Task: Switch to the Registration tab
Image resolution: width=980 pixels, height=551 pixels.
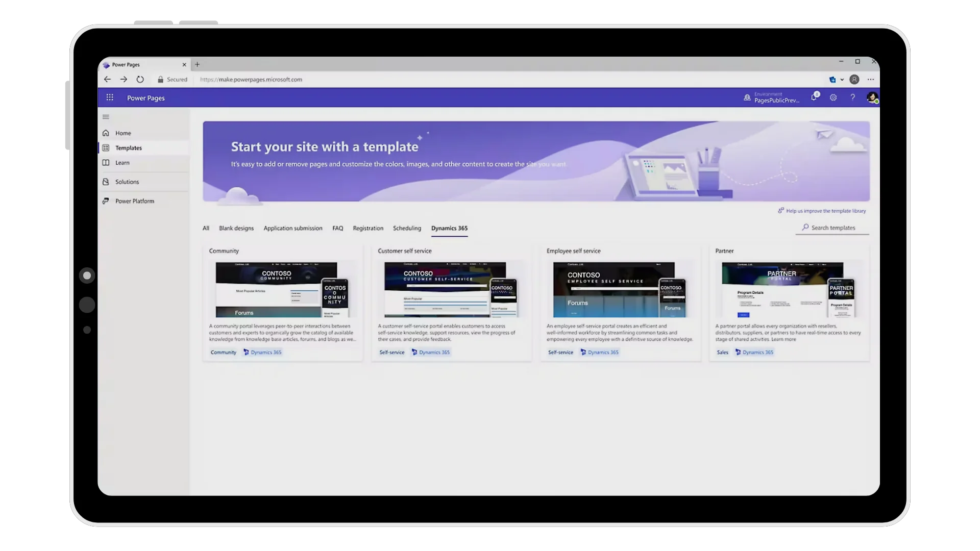Action: click(368, 228)
